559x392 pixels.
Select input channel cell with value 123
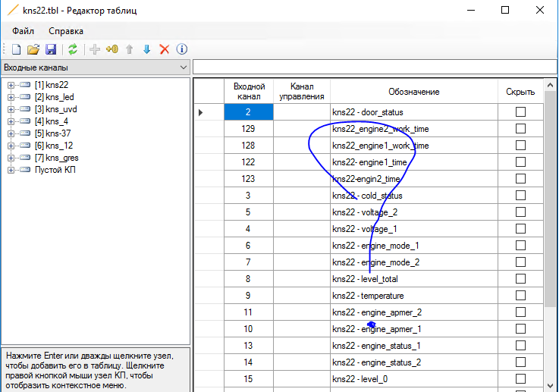tap(249, 178)
